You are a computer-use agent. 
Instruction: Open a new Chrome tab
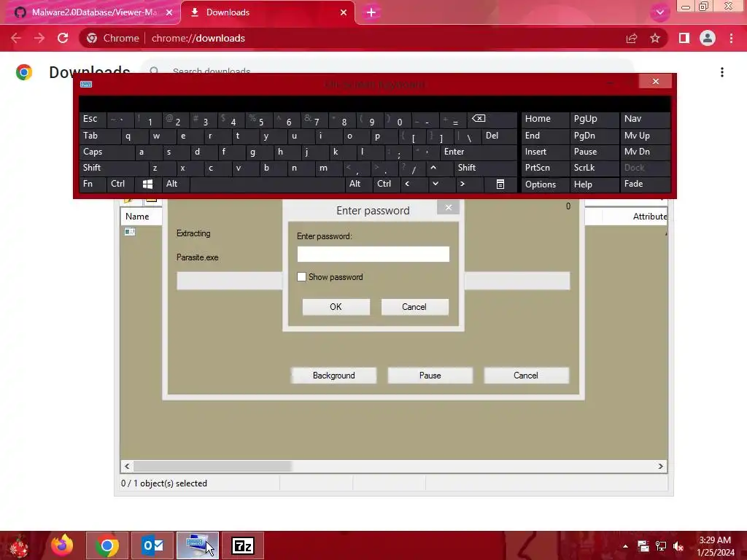point(371,12)
